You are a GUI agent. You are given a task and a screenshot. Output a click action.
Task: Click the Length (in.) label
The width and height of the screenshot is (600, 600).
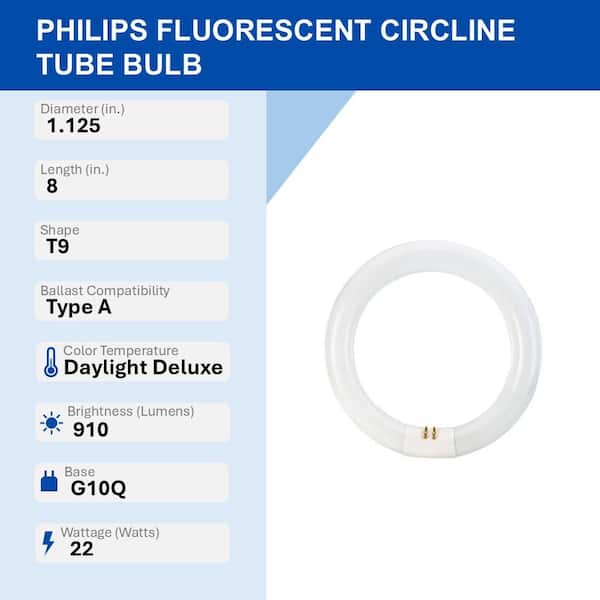point(75,169)
